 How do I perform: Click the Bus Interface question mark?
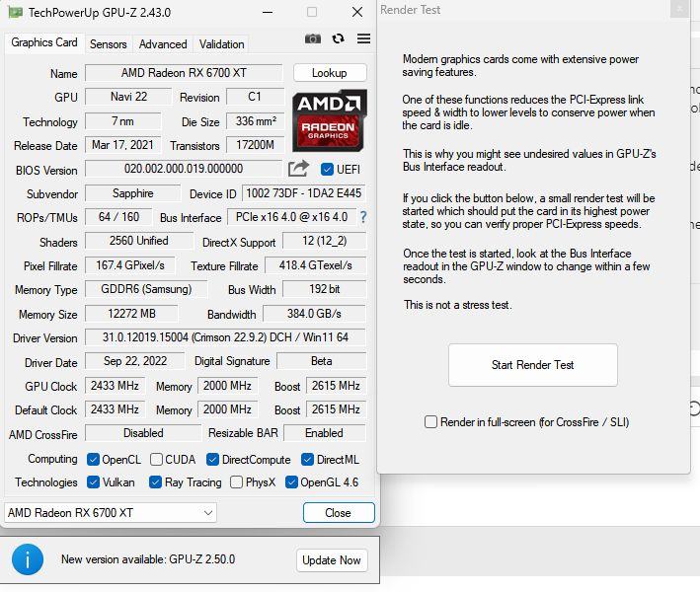click(x=363, y=217)
